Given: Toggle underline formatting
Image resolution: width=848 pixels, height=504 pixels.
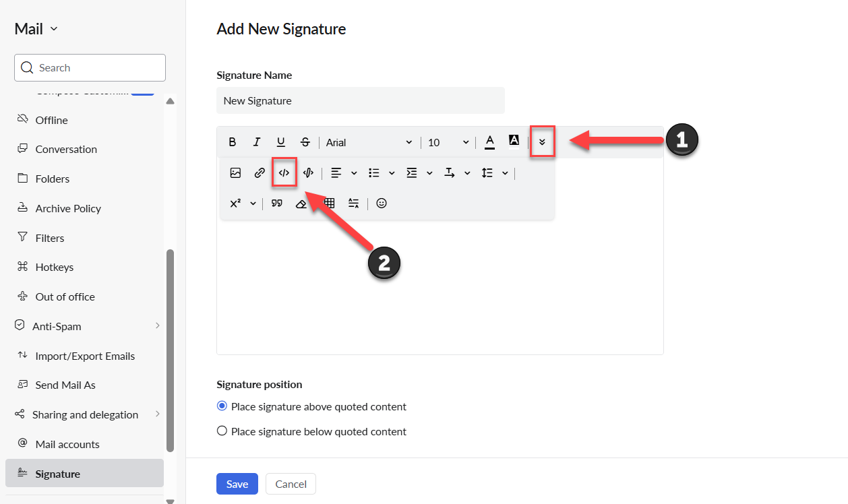Looking at the screenshot, I should 281,142.
